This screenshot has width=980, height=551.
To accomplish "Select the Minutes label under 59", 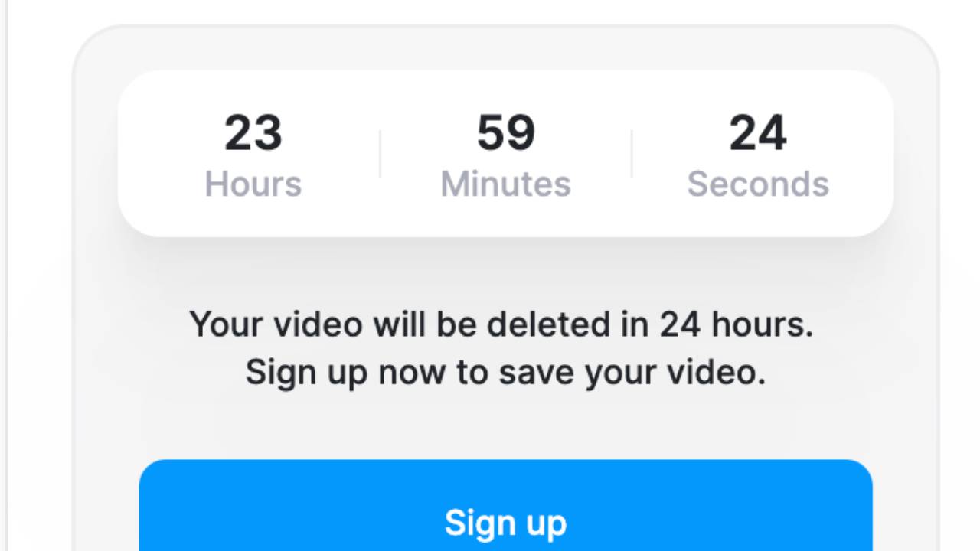I will click(505, 184).
